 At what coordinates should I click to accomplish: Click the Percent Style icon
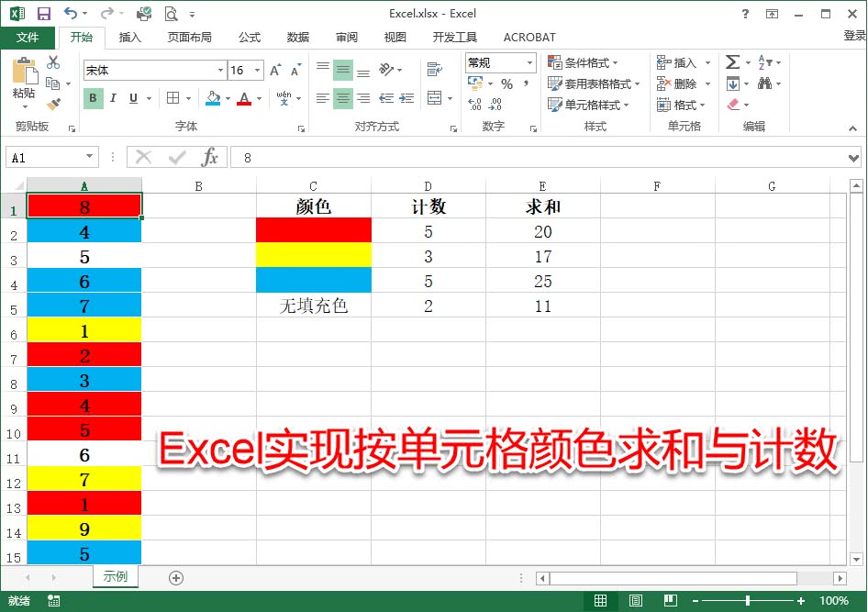[506, 83]
